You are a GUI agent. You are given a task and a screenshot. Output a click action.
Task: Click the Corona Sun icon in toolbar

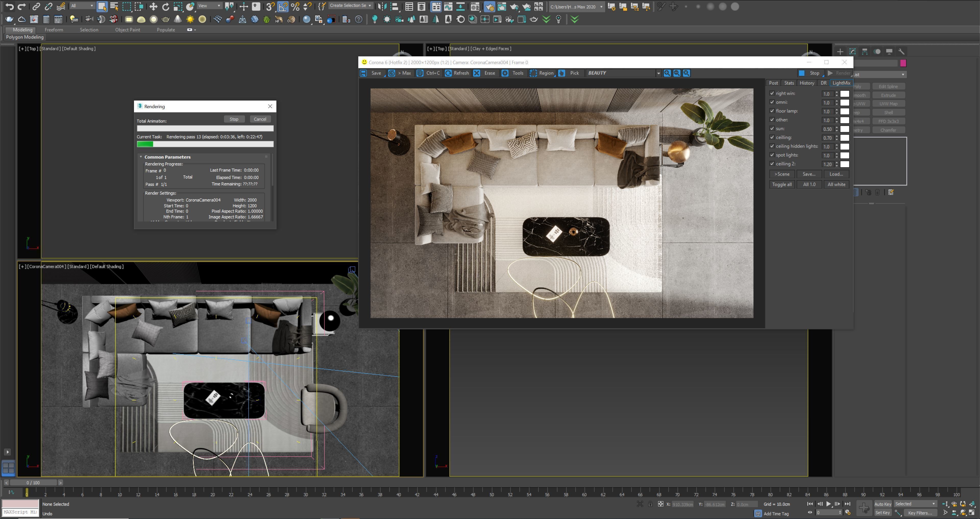pos(190,19)
